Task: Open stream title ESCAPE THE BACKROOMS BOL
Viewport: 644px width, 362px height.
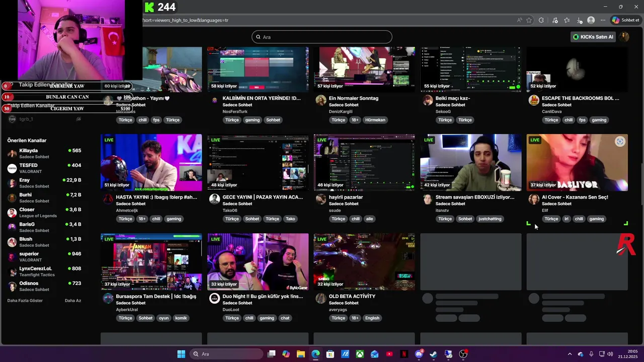Action: click(x=581, y=98)
